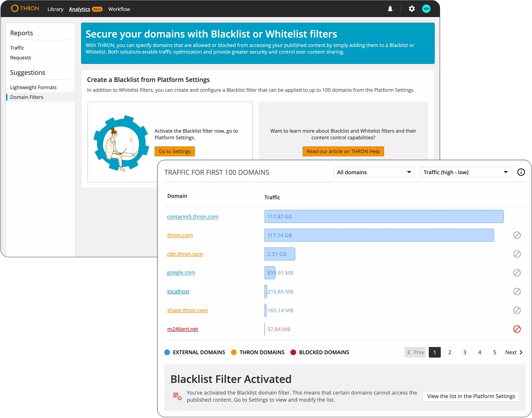Open the m246ent.net blocked domain link
Viewport: 532px width, 418px height.
click(182, 329)
